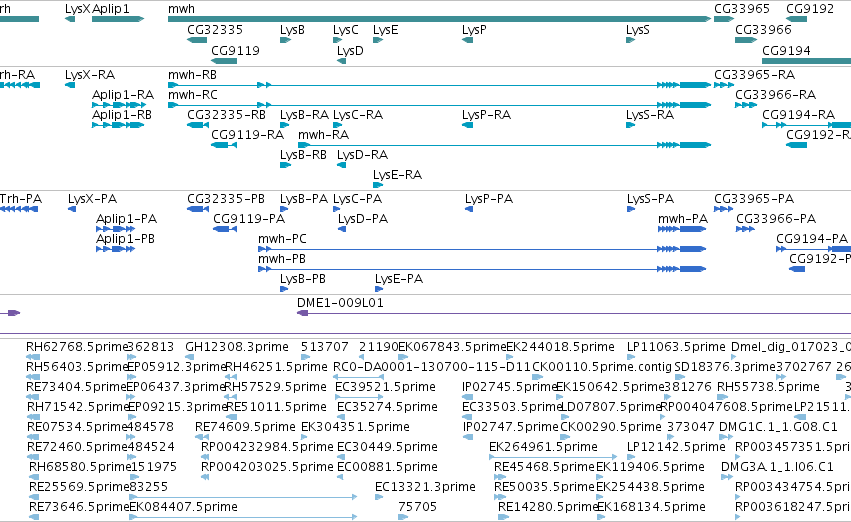
Task: Select the CG9194-RA transcript label
Action: (798, 115)
